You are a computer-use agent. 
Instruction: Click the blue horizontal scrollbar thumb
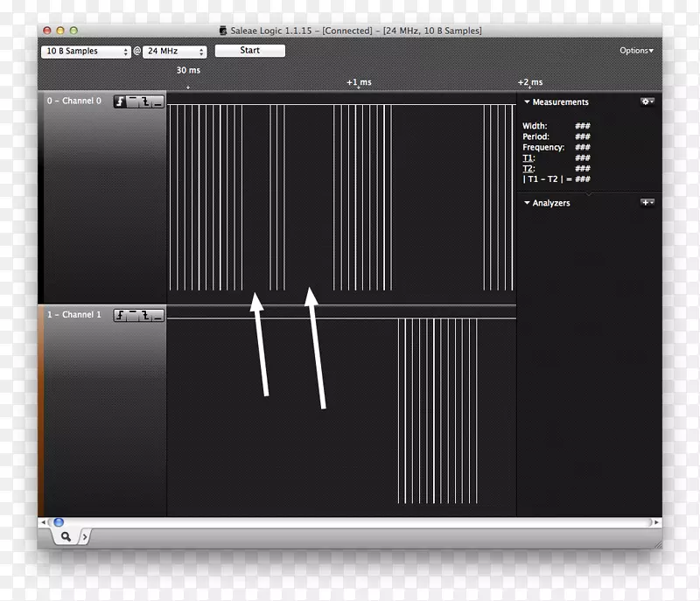[59, 522]
